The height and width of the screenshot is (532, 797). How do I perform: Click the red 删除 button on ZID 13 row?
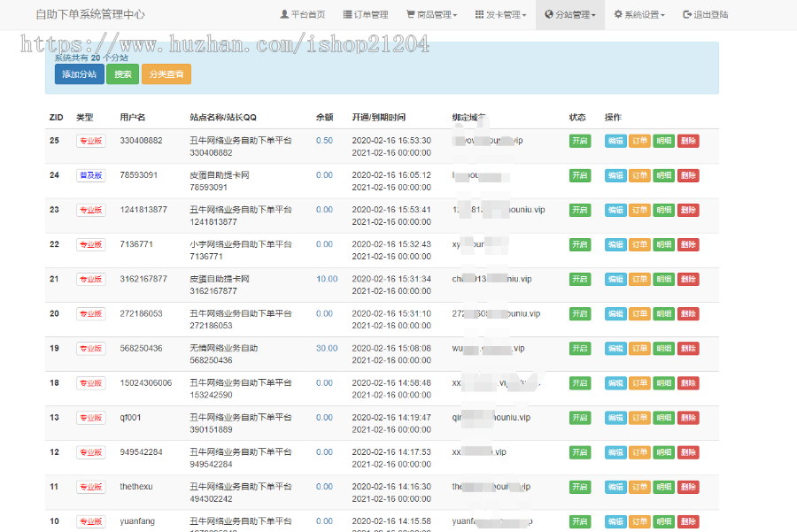(688, 417)
